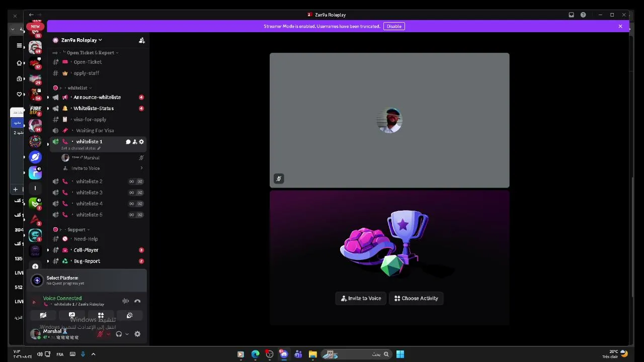
Task: Open File Explorer from the taskbar
Action: click(x=312, y=354)
